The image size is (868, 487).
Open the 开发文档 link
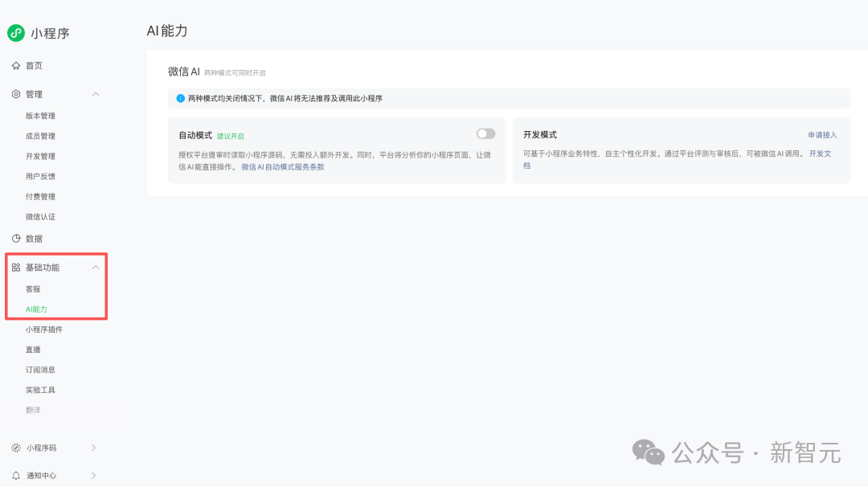(x=820, y=153)
